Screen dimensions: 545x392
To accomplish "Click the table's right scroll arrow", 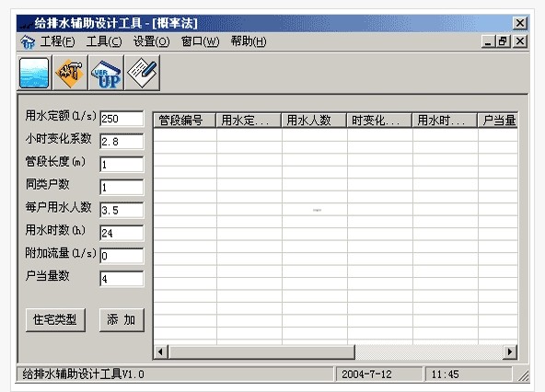I will [510, 352].
